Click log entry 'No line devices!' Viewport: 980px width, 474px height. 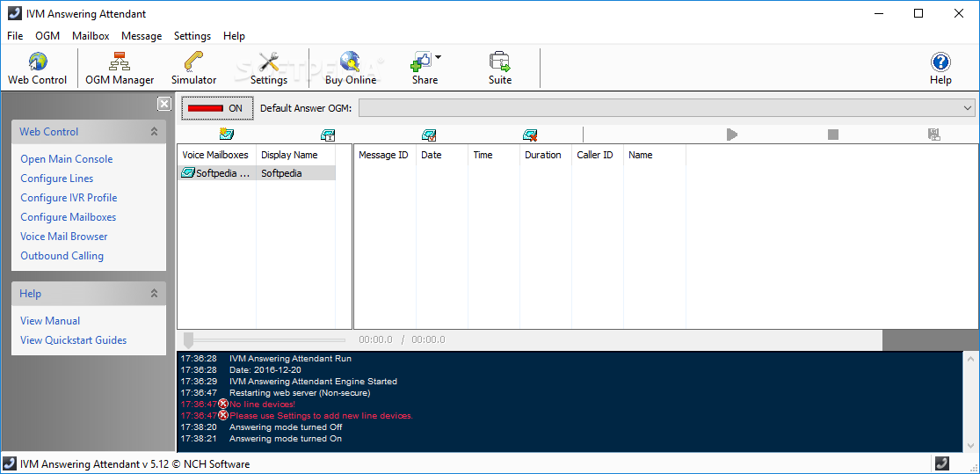coord(263,405)
